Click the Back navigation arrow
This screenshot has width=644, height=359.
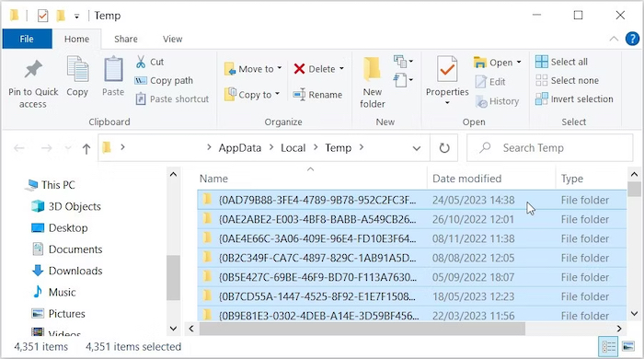[x=19, y=148]
